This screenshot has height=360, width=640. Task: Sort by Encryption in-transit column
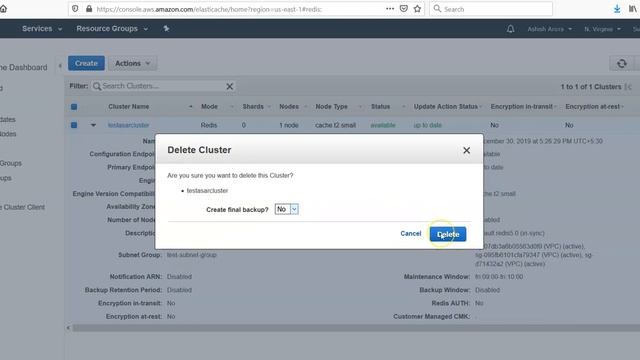[522, 107]
